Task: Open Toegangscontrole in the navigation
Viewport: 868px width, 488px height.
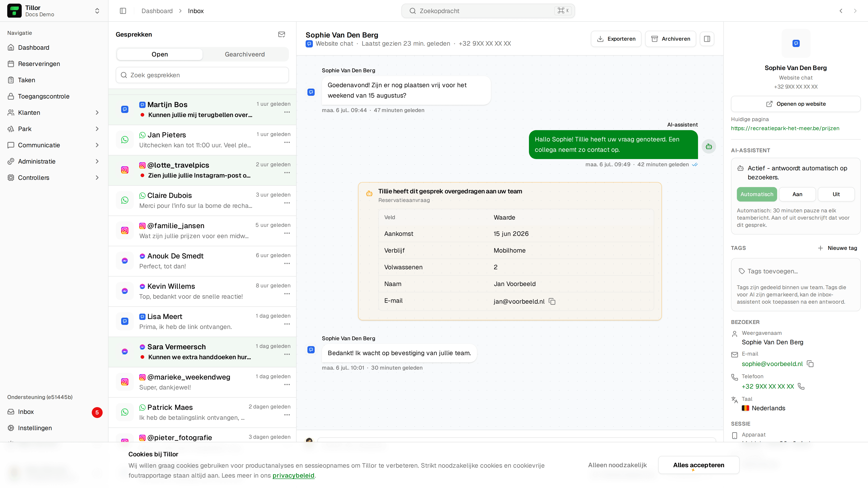Action: click(54, 96)
